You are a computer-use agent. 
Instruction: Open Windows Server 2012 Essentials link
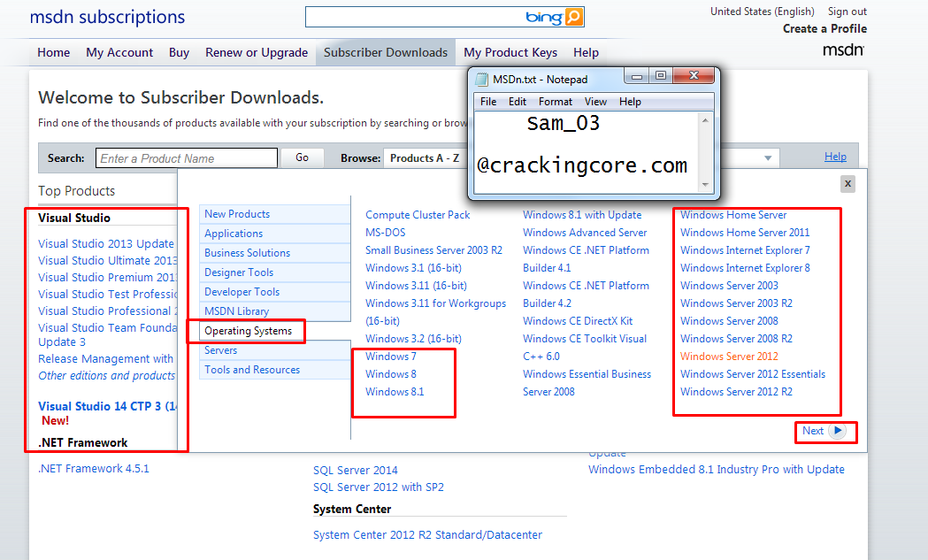[x=753, y=374]
